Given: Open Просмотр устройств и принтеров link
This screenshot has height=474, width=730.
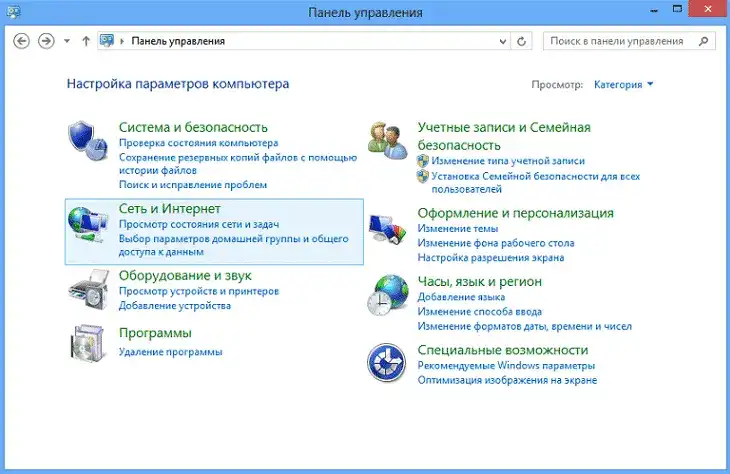Looking at the screenshot, I should click(x=199, y=291).
